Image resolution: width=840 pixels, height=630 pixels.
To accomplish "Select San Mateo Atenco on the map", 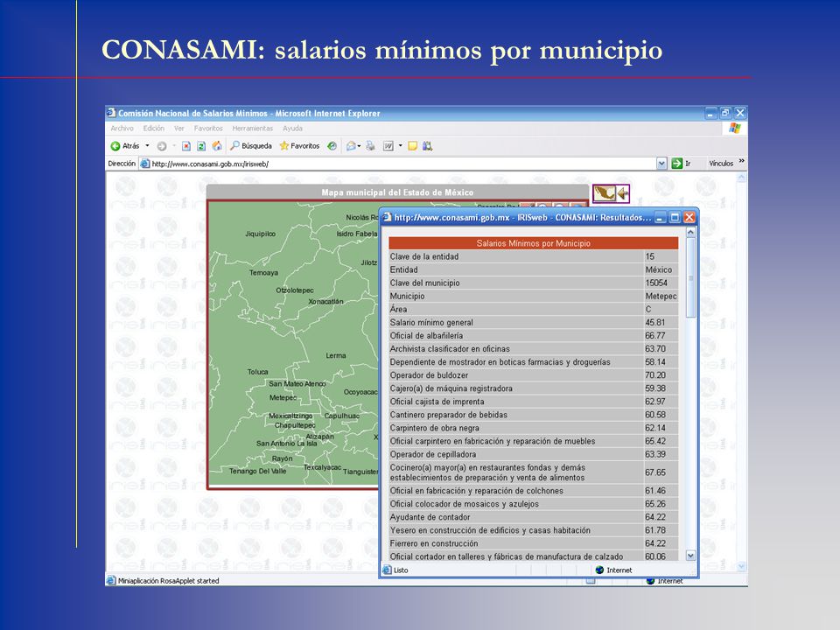I will tap(297, 383).
